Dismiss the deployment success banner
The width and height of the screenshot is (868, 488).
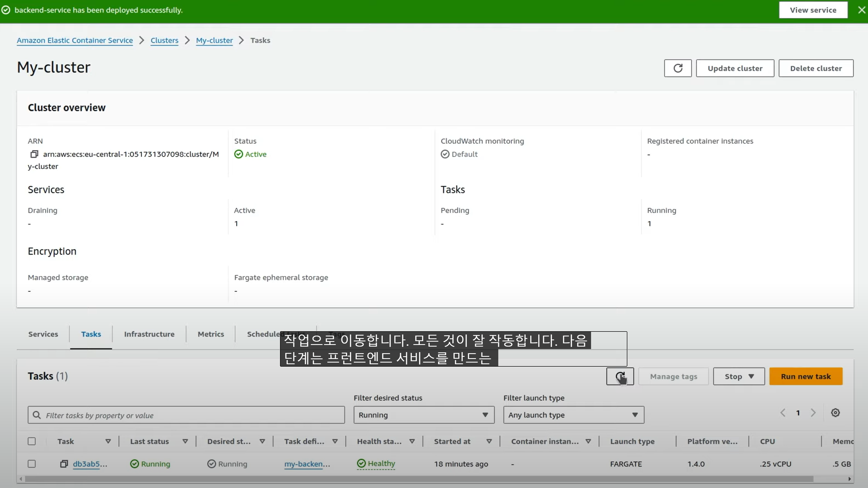click(x=861, y=10)
